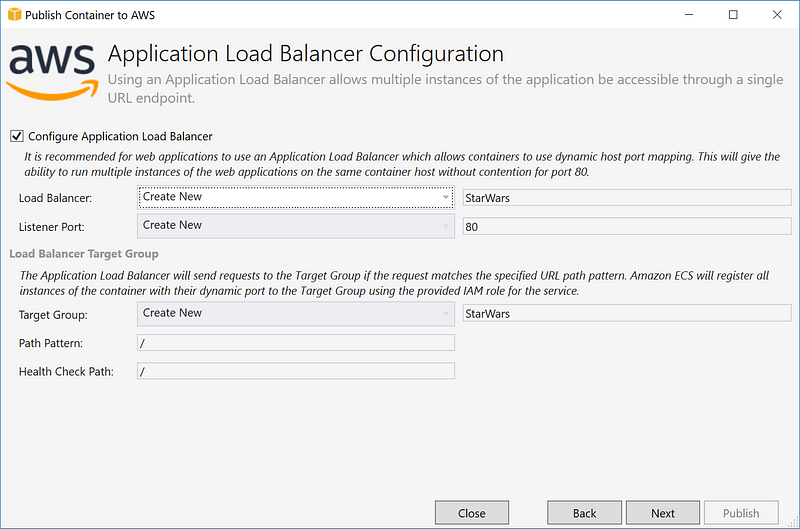Select the Target Group name field
The height and width of the screenshot is (529, 800).
626,314
